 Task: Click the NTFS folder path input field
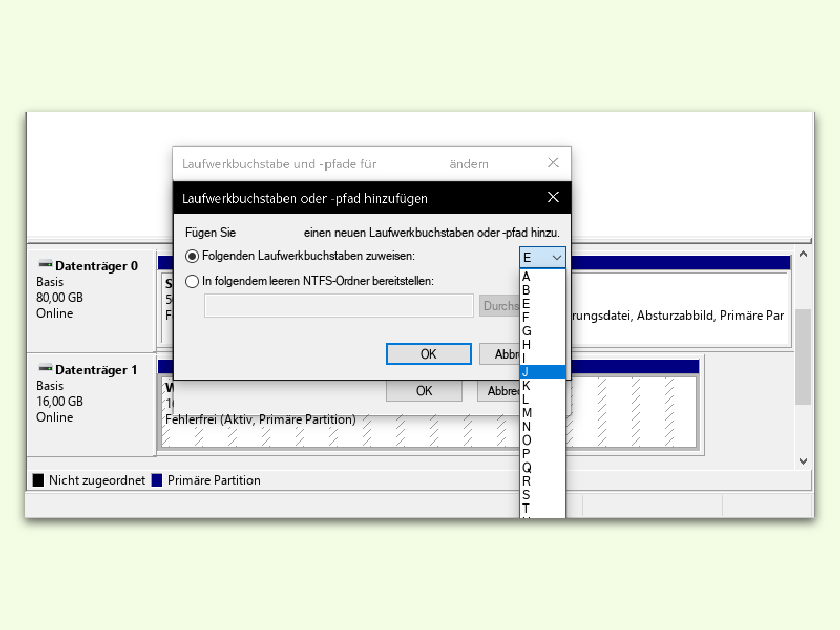pos(339,306)
